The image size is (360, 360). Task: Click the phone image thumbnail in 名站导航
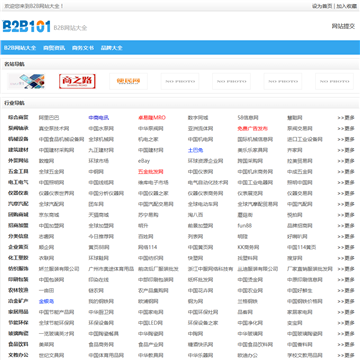point(26,81)
